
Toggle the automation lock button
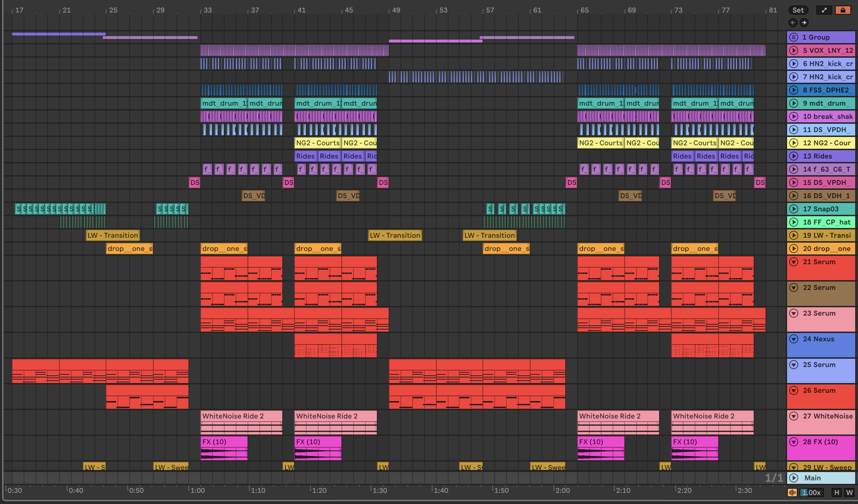[843, 10]
